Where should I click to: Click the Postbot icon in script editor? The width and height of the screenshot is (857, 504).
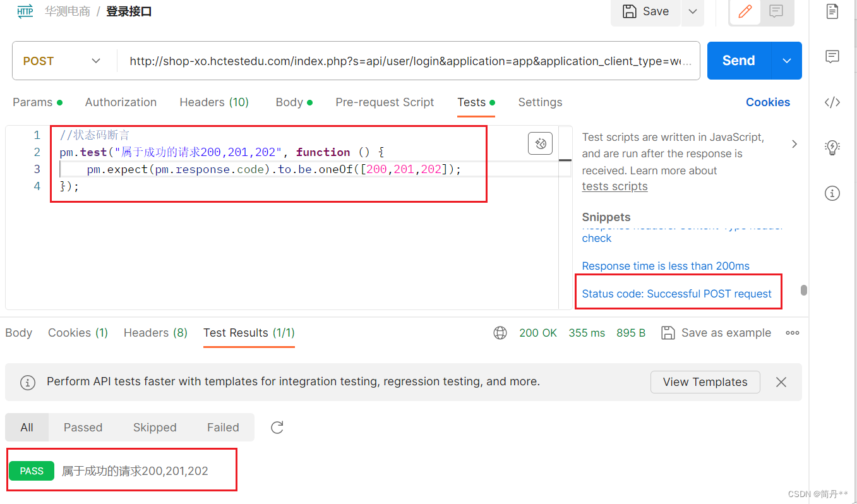(x=540, y=143)
